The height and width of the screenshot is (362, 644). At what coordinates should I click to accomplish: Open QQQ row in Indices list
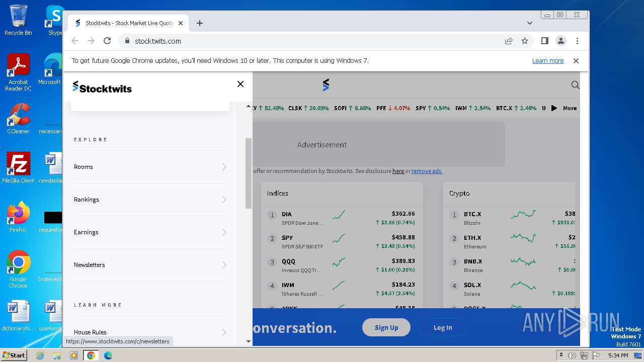coord(342,265)
